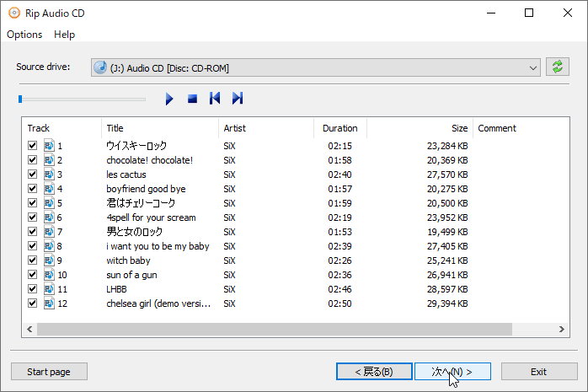Screen dimensions: 588x392
Task: Click the audio file icon for track 2
Action: 49,160
